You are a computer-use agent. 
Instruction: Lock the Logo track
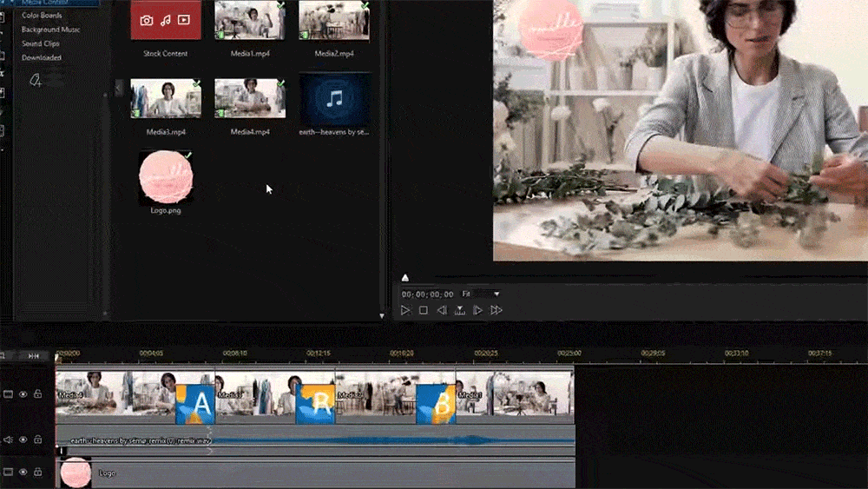[x=37, y=472]
